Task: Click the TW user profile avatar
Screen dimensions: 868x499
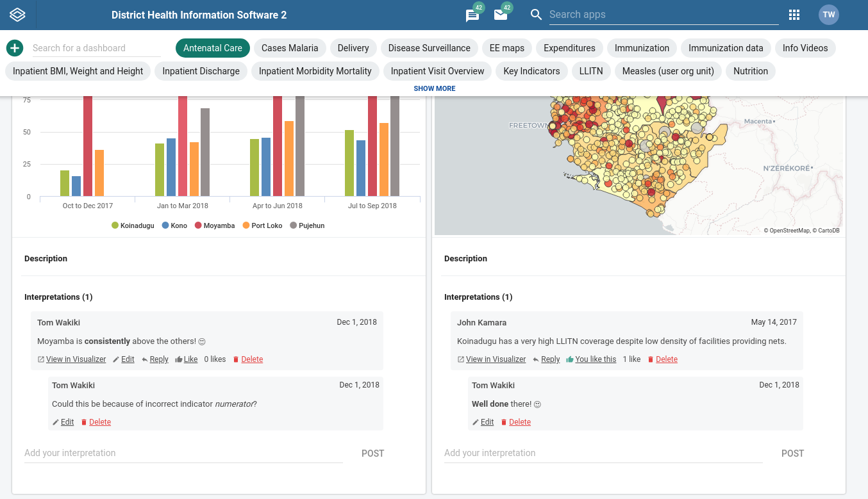Action: [x=828, y=15]
